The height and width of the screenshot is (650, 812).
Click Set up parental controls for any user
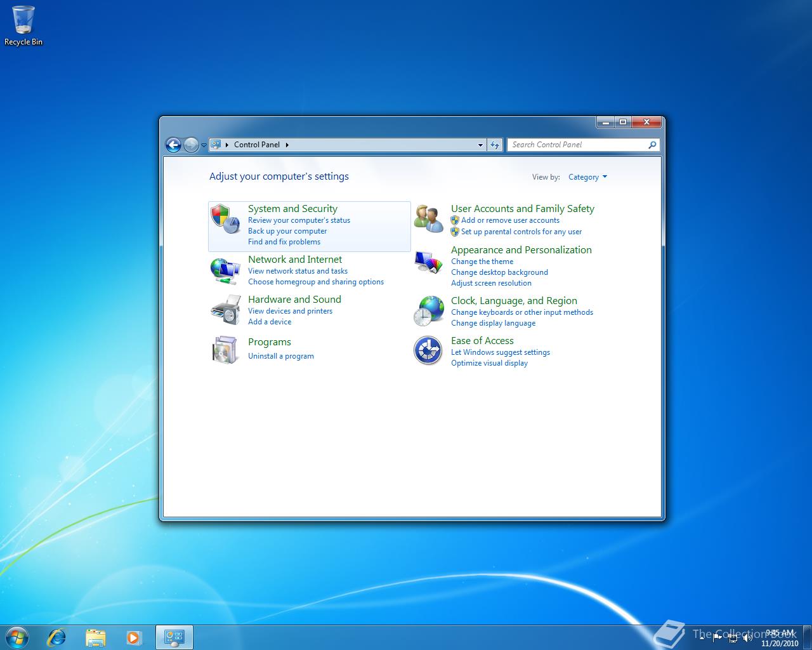click(x=521, y=232)
